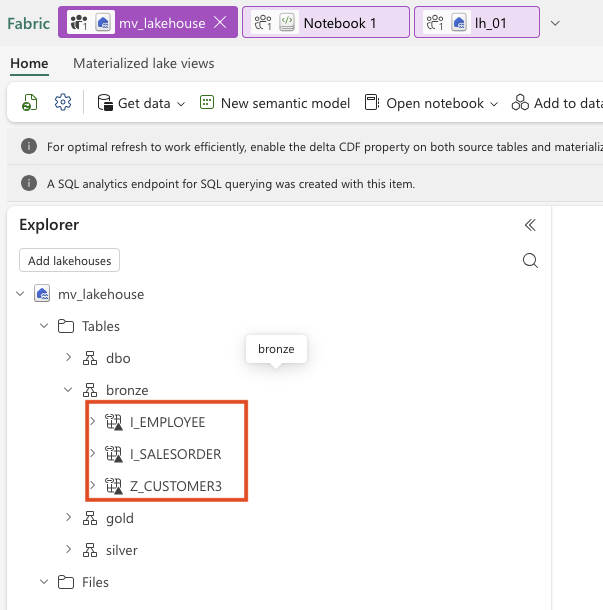
Task: Click New semantic model button
Action: tap(275, 103)
